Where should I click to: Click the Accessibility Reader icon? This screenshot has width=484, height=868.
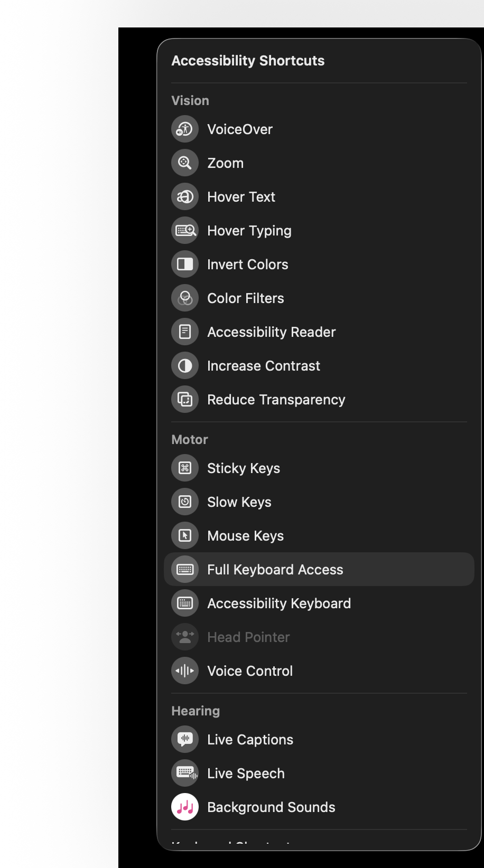pos(185,332)
